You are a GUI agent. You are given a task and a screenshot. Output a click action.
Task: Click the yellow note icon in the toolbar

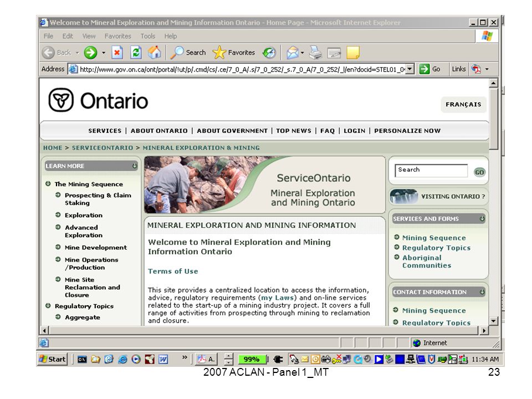click(353, 53)
